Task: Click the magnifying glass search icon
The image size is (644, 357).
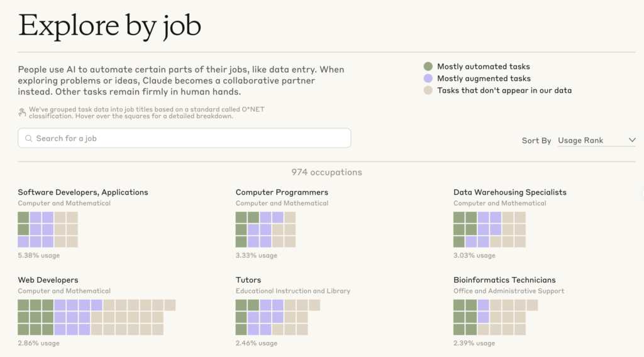Action: (x=28, y=138)
